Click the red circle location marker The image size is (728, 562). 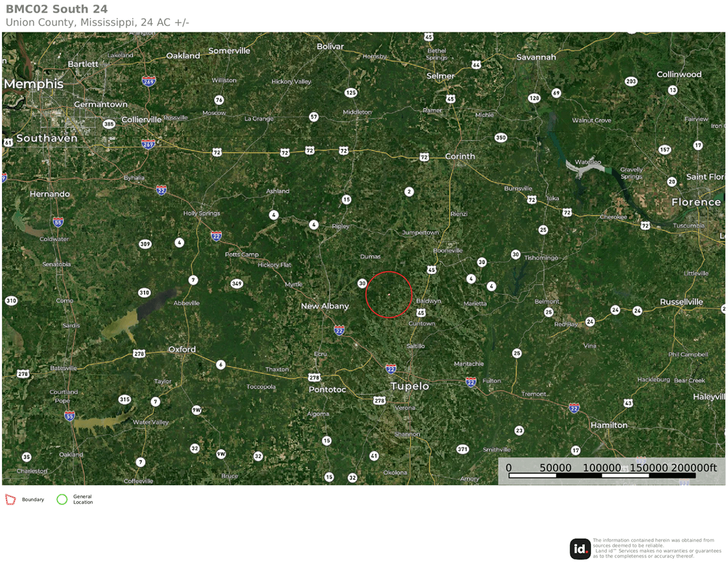pyautogui.click(x=389, y=295)
